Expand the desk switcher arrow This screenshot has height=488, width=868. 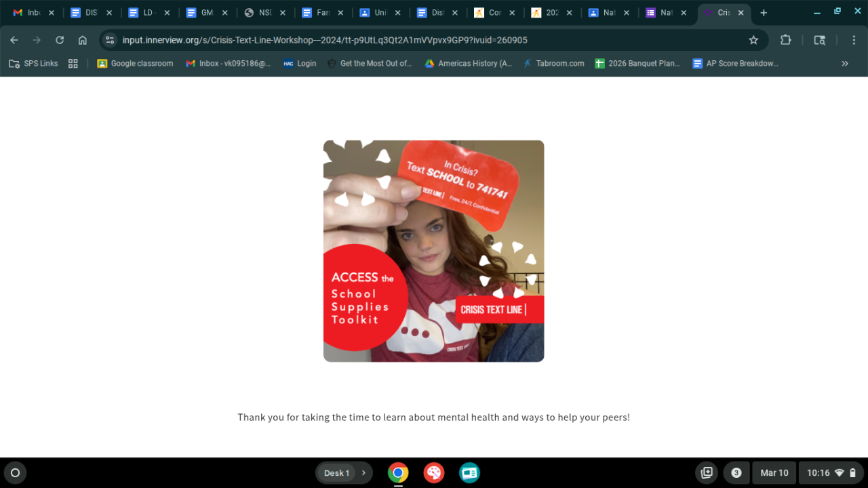[x=364, y=473]
